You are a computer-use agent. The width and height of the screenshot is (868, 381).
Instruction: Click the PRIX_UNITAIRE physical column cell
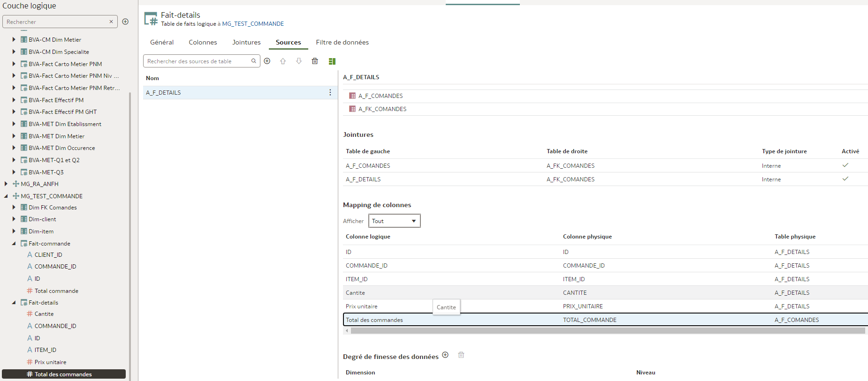[583, 306]
